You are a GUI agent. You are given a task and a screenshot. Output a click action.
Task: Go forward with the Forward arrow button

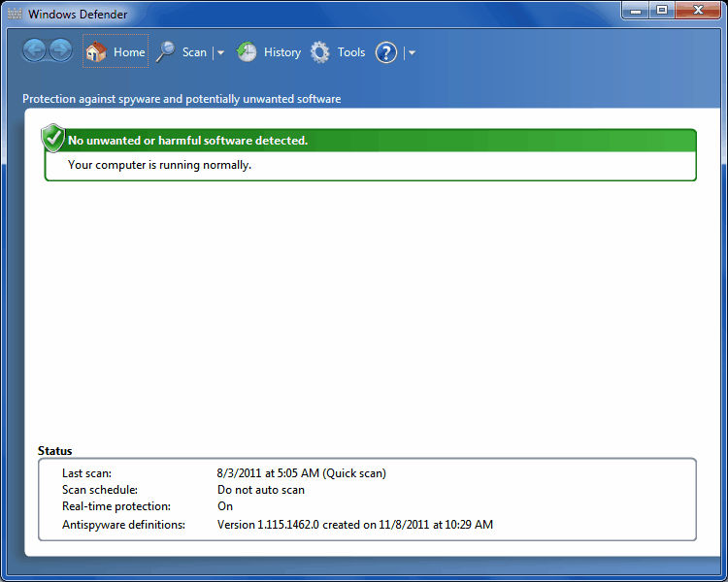click(61, 50)
